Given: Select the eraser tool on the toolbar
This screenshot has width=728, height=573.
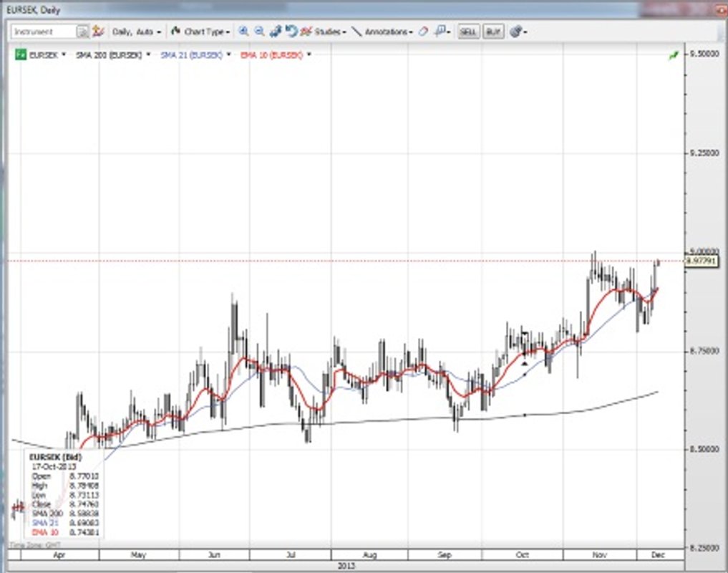Looking at the screenshot, I should 422,32.
